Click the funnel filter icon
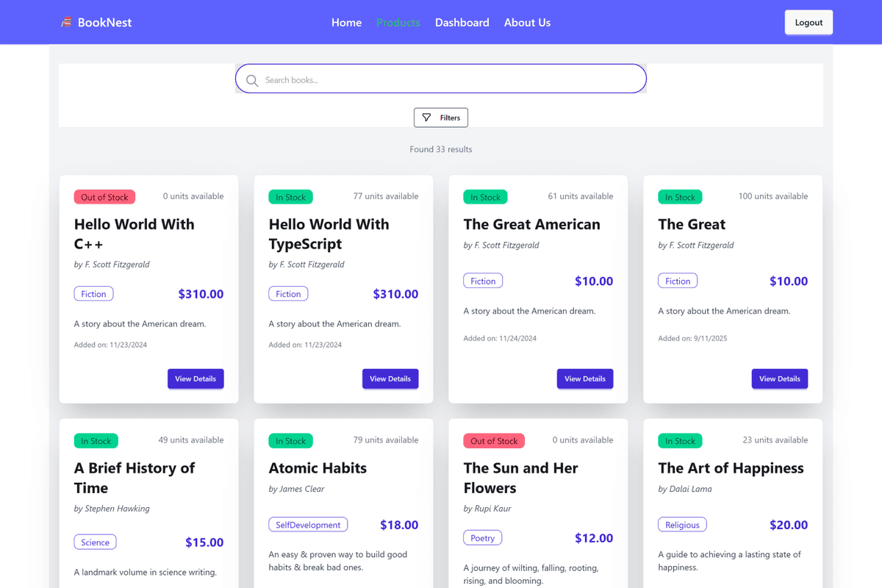The image size is (882, 588). tap(427, 118)
